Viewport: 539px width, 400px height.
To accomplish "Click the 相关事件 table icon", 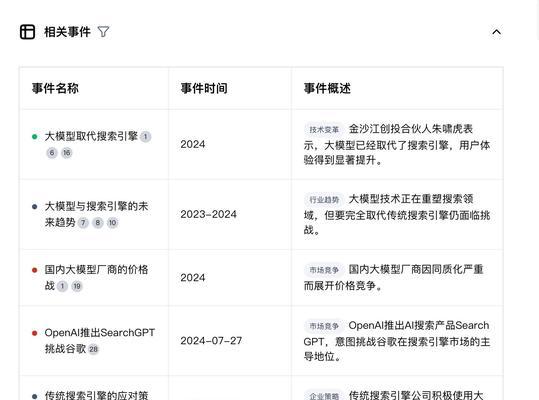I will tap(28, 32).
